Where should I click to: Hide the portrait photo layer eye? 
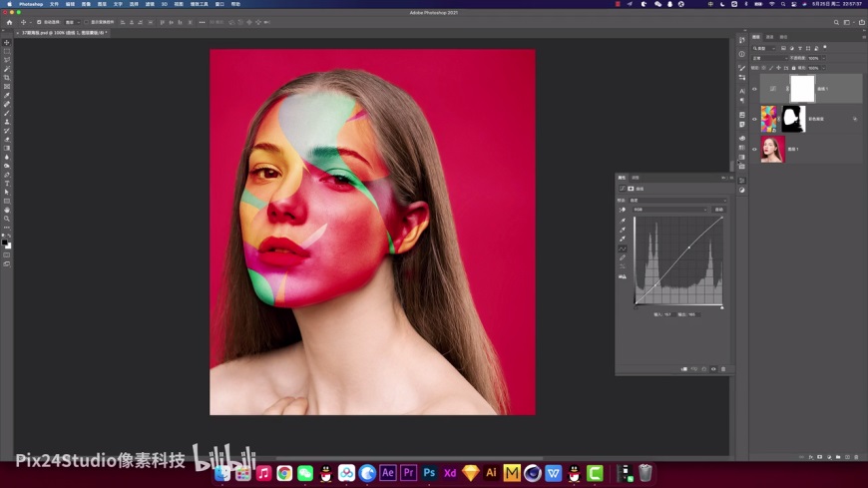(x=754, y=149)
